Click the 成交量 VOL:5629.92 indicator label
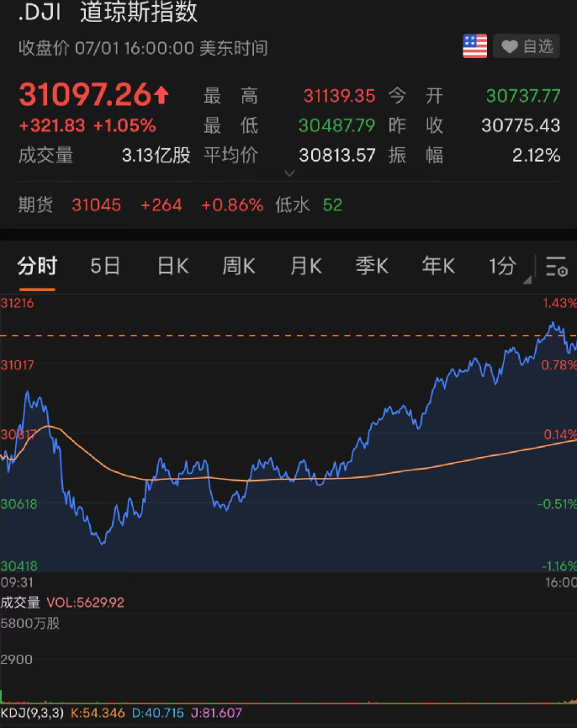The width and height of the screenshot is (577, 728). point(62,603)
